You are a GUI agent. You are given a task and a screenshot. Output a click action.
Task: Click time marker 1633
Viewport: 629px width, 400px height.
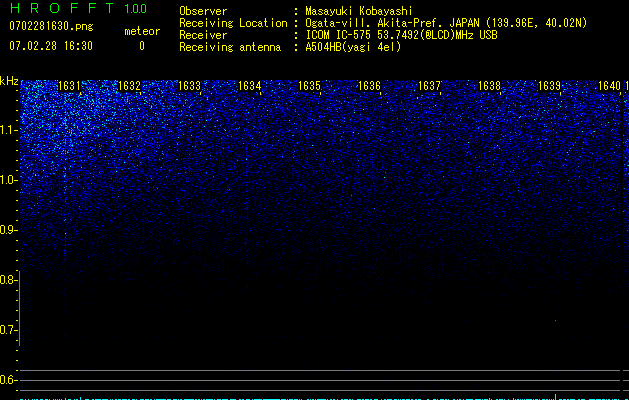(x=189, y=86)
